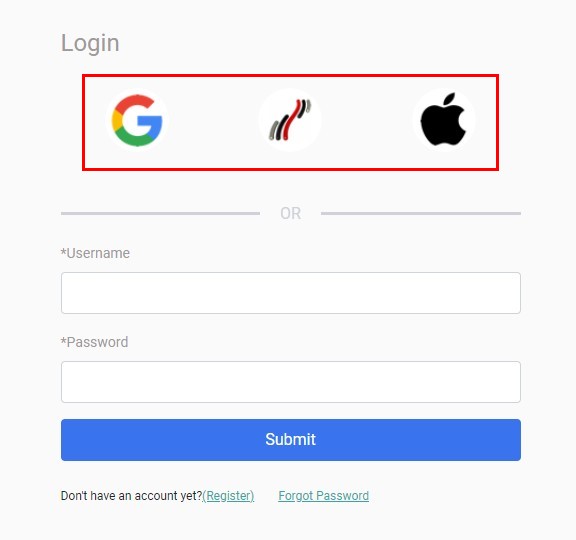Open the Register link

(x=228, y=496)
